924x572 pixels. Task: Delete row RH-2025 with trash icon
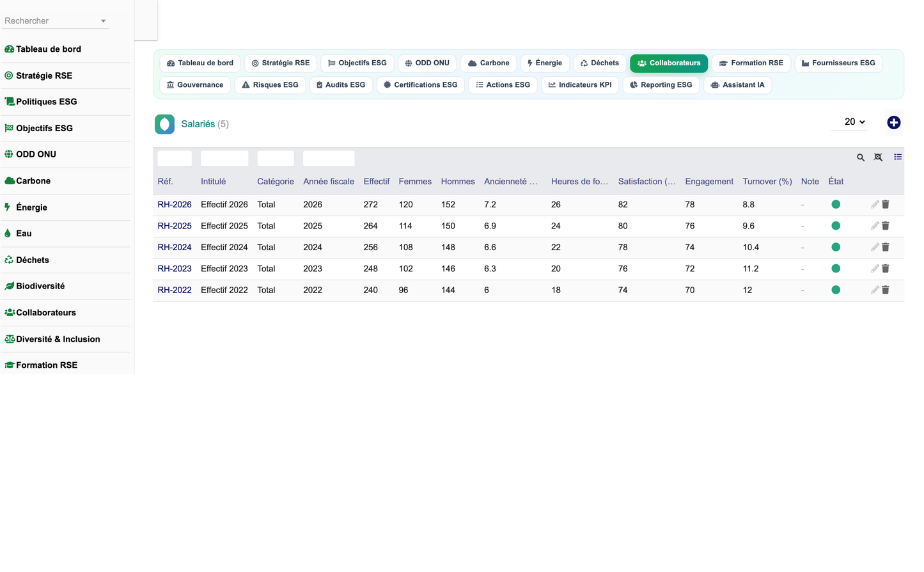click(x=885, y=226)
